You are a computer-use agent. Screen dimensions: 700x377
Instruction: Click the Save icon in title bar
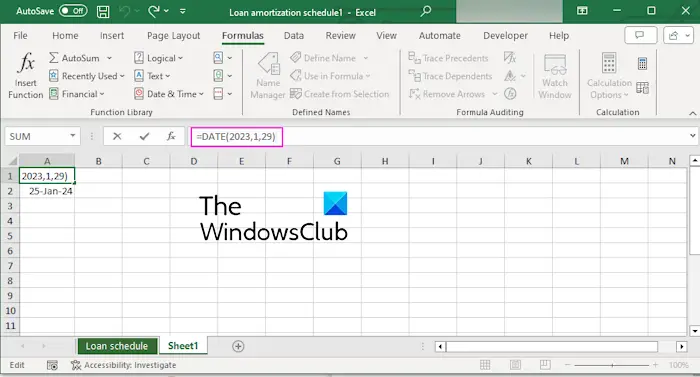(x=103, y=12)
